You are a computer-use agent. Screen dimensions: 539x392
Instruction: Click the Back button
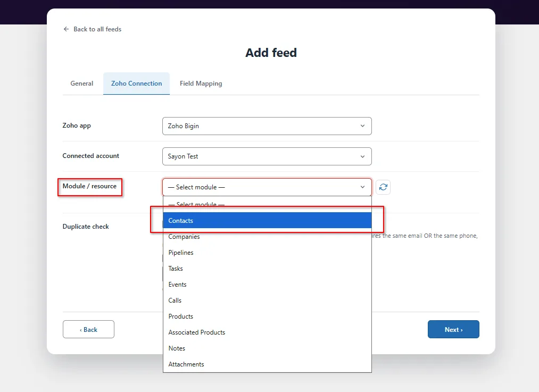tap(89, 329)
